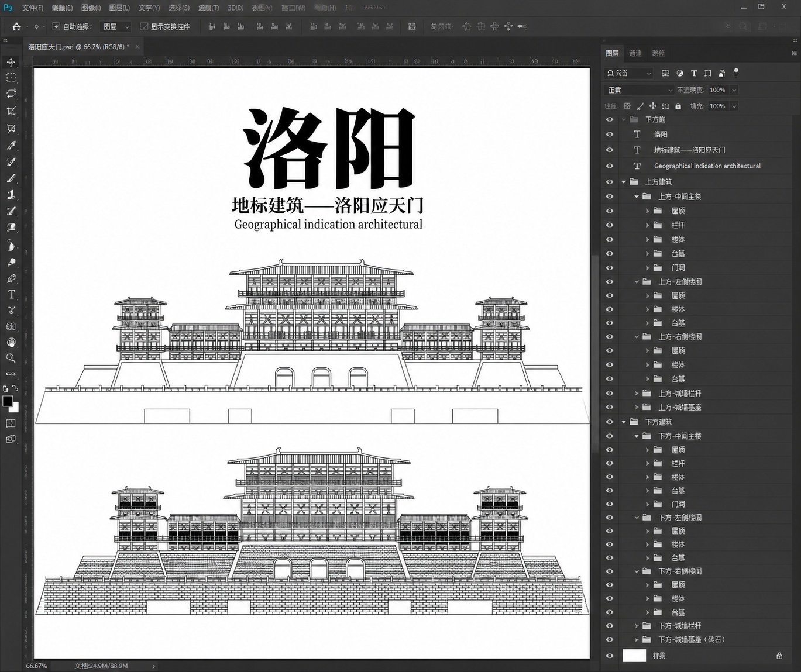
Task: Enter Quick Mask mode
Action: click(x=11, y=423)
